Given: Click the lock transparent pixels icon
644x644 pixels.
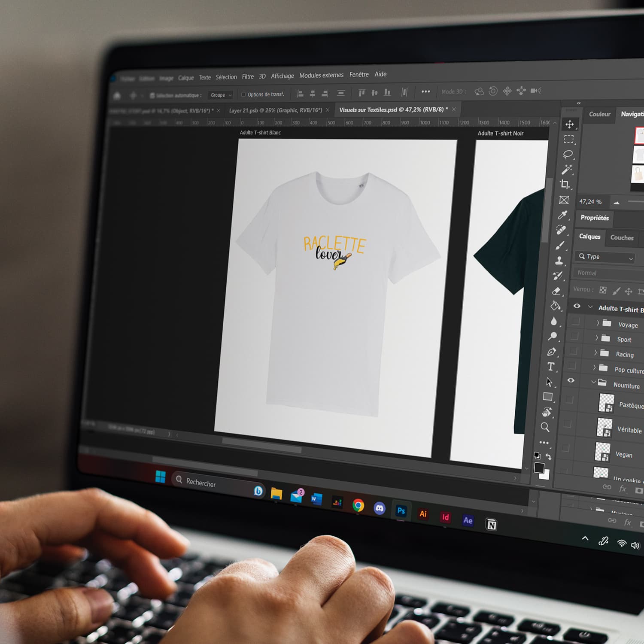Looking at the screenshot, I should point(603,290).
